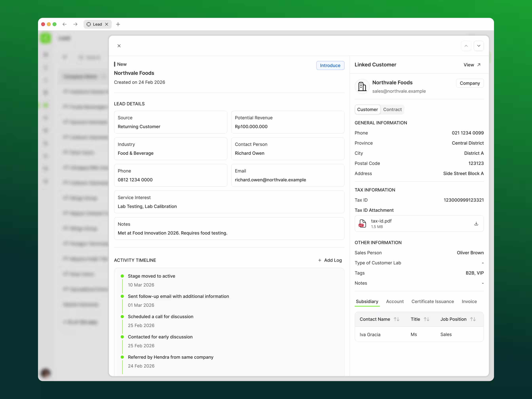The height and width of the screenshot is (399, 532).
Task: Click Stage moved to active timeline dot
Action: [122, 276]
